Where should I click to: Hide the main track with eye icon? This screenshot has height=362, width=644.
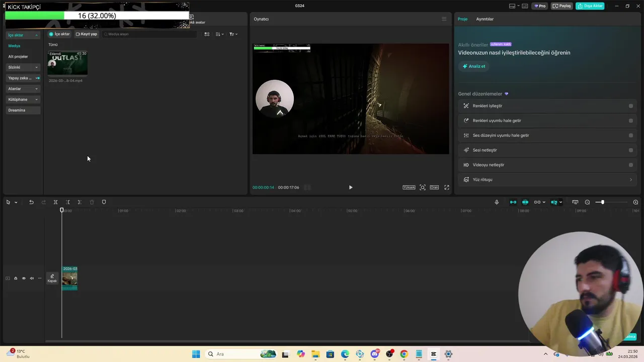click(24, 278)
